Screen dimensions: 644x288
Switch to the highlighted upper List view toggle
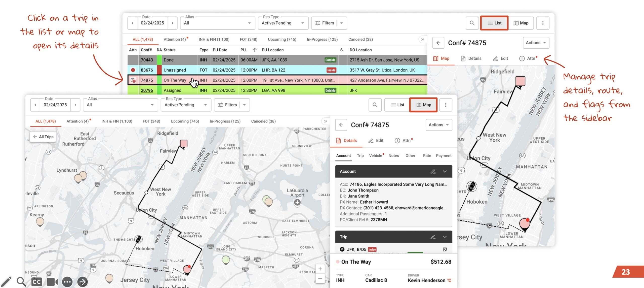click(494, 23)
